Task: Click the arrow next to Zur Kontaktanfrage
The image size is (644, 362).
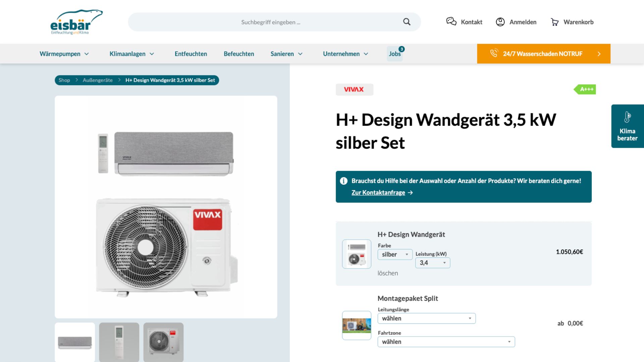Action: click(410, 193)
